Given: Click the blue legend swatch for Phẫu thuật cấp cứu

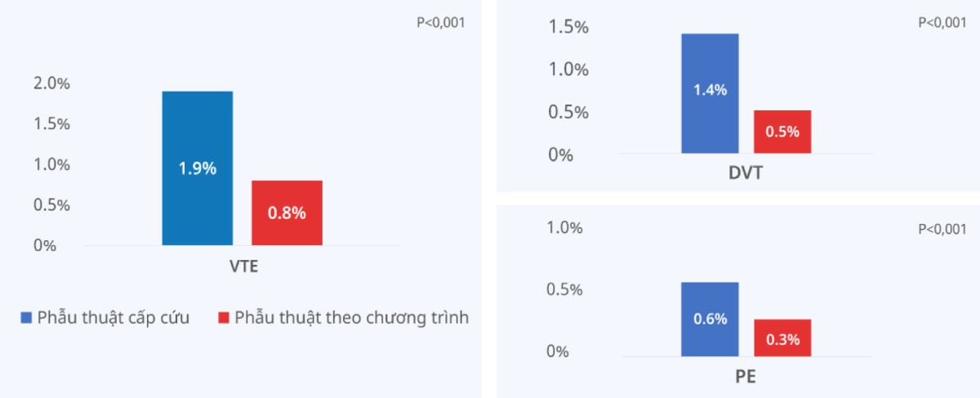Looking at the screenshot, I should [26, 318].
